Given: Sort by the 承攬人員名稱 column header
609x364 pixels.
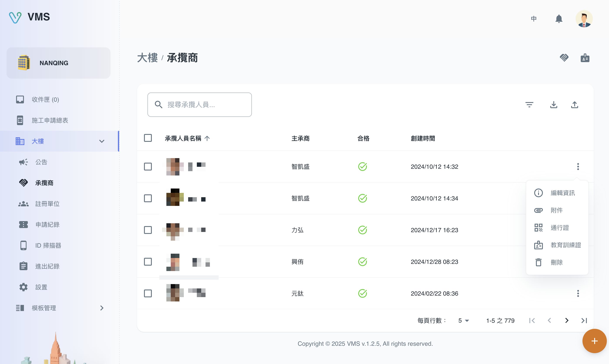Looking at the screenshot, I should (x=183, y=138).
